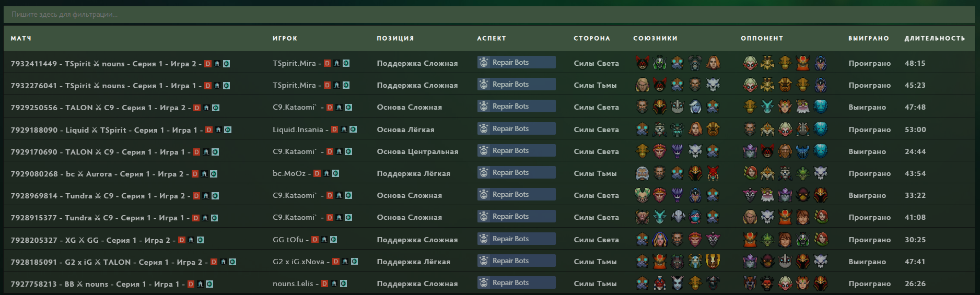Click the teal O icon next to GG.tOfu
The width and height of the screenshot is (980, 295).
[x=333, y=240]
